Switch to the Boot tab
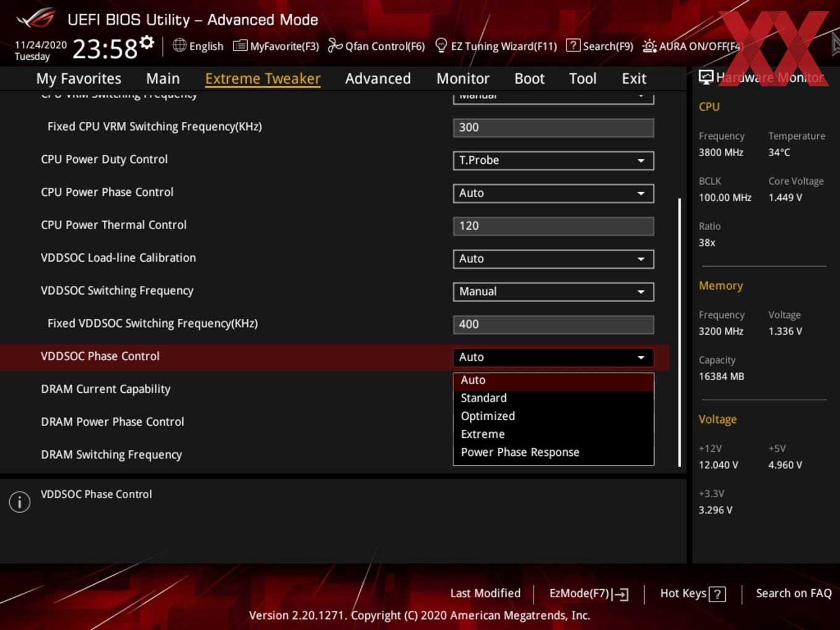 529,78
